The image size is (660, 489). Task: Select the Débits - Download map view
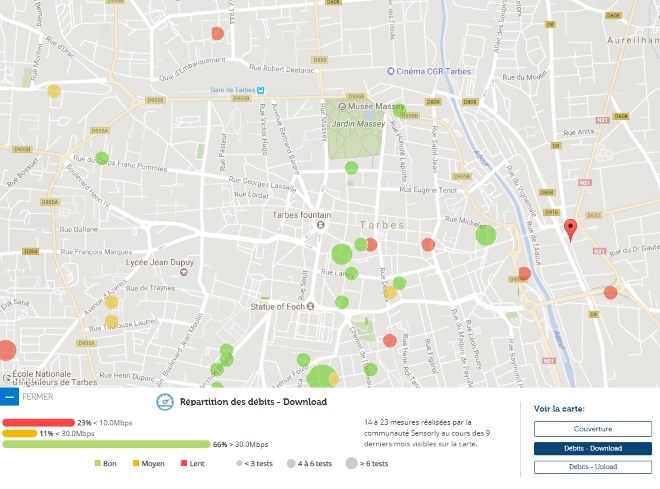[592, 448]
